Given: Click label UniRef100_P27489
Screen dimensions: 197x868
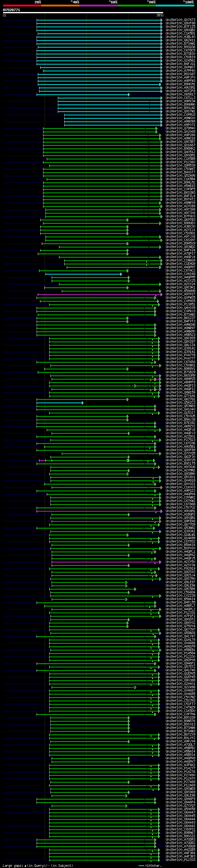Looking at the screenshot, I should [x=180, y=782].
